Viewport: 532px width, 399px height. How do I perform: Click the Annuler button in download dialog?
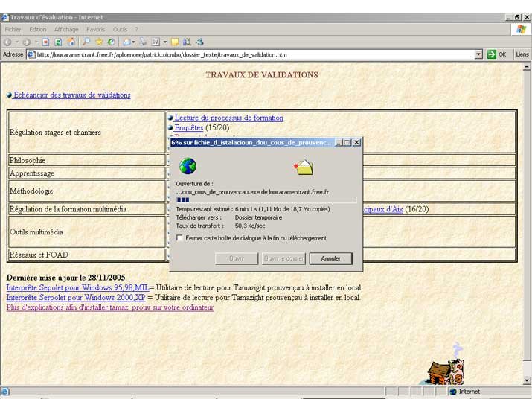coord(330,258)
